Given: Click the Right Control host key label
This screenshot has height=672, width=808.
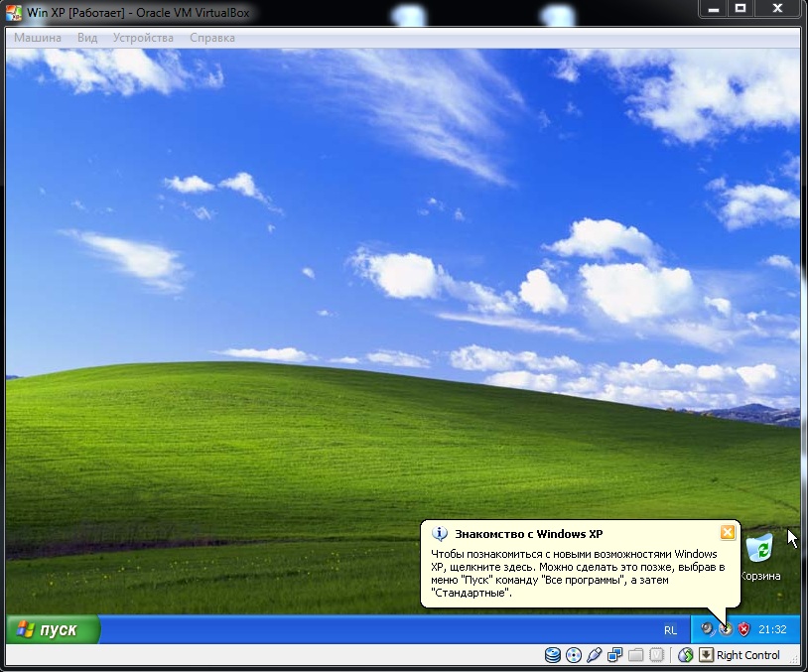Looking at the screenshot, I should 747,655.
